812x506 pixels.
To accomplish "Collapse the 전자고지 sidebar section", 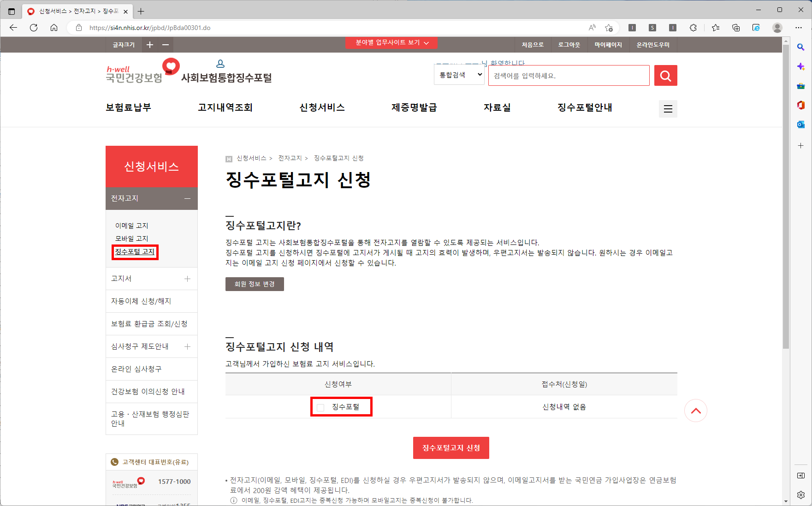I will [187, 198].
